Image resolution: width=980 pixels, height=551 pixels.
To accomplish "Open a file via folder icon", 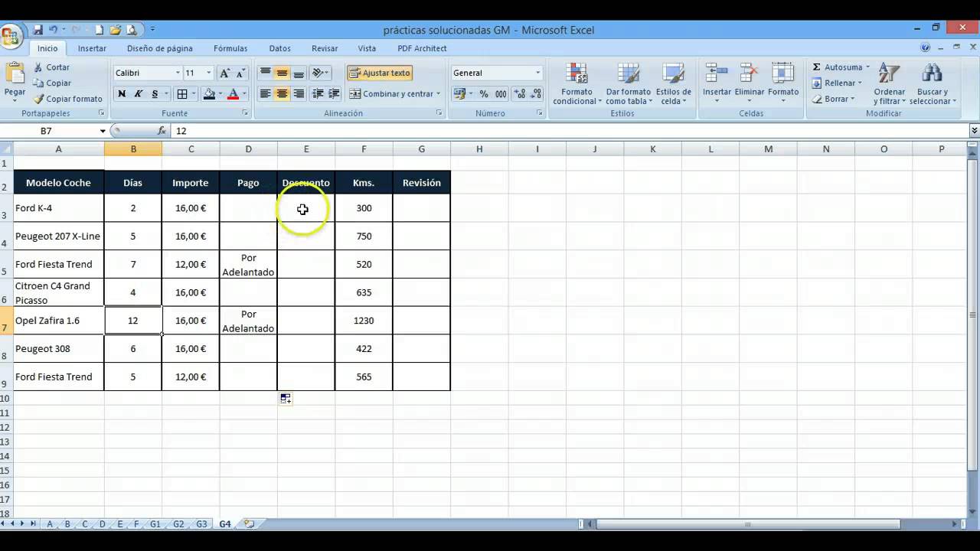I will tap(116, 30).
